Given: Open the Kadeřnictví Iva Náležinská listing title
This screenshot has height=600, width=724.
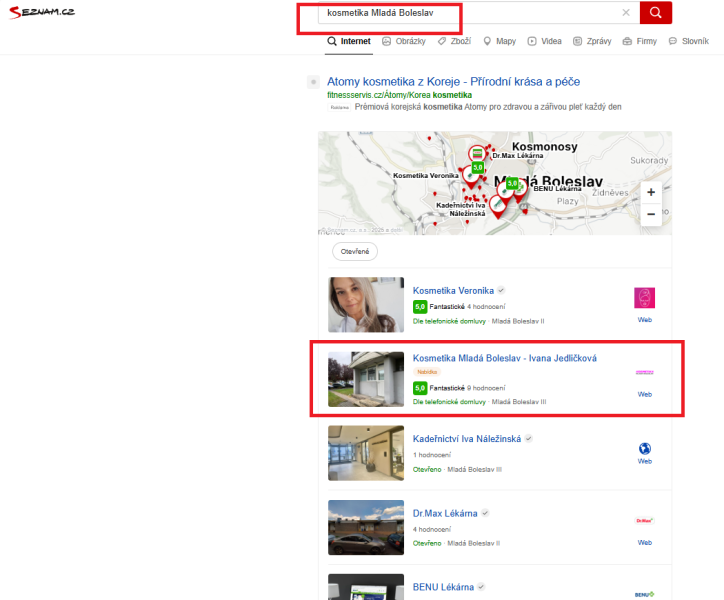Looking at the screenshot, I should pyautogui.click(x=466, y=439).
